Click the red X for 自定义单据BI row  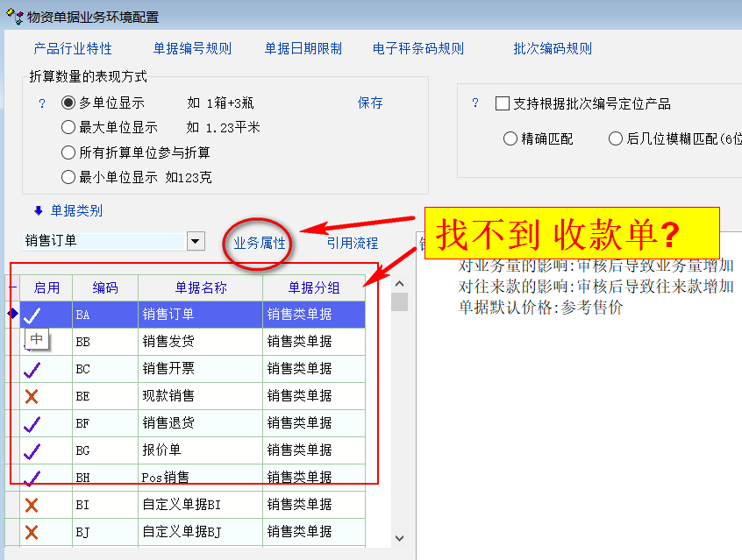(32, 505)
